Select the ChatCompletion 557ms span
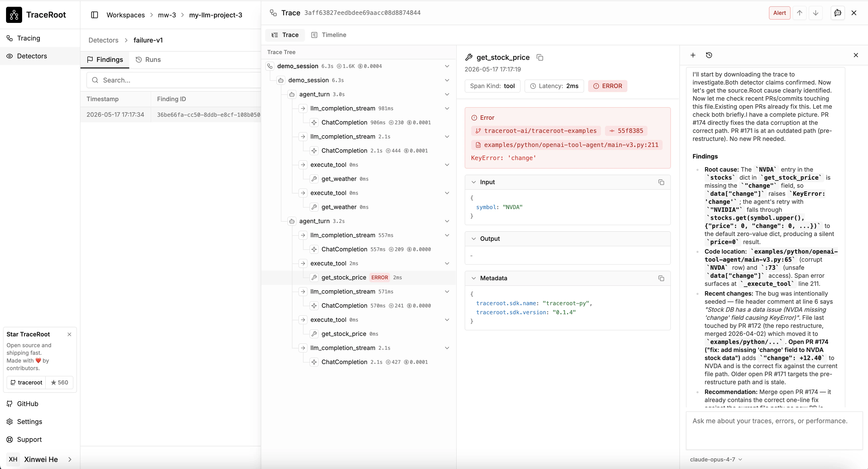 pyautogui.click(x=359, y=249)
